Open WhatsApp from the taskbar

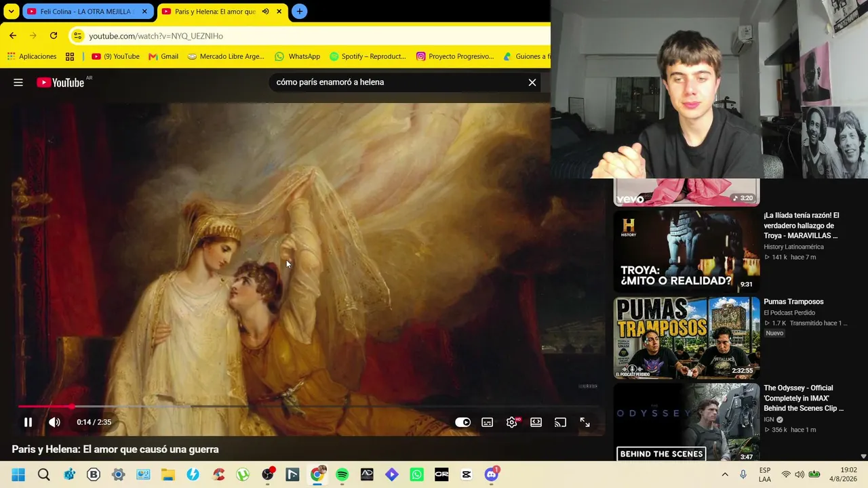tap(416, 474)
